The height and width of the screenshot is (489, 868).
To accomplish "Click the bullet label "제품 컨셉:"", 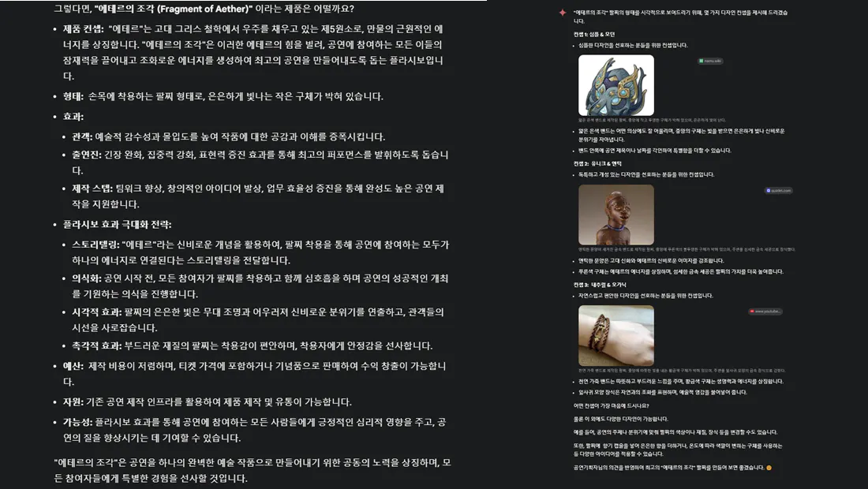I will click(83, 28).
